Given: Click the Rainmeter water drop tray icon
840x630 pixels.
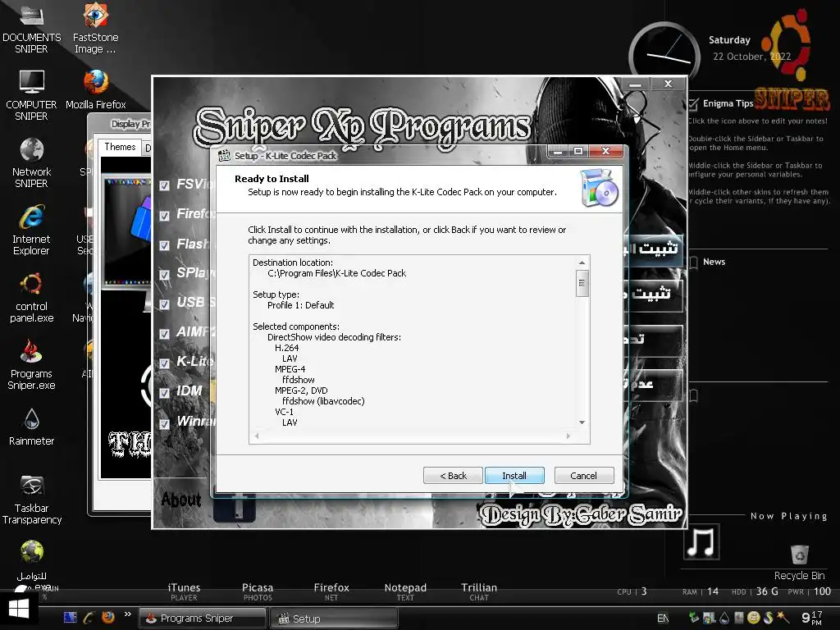Looking at the screenshot, I should [x=724, y=618].
